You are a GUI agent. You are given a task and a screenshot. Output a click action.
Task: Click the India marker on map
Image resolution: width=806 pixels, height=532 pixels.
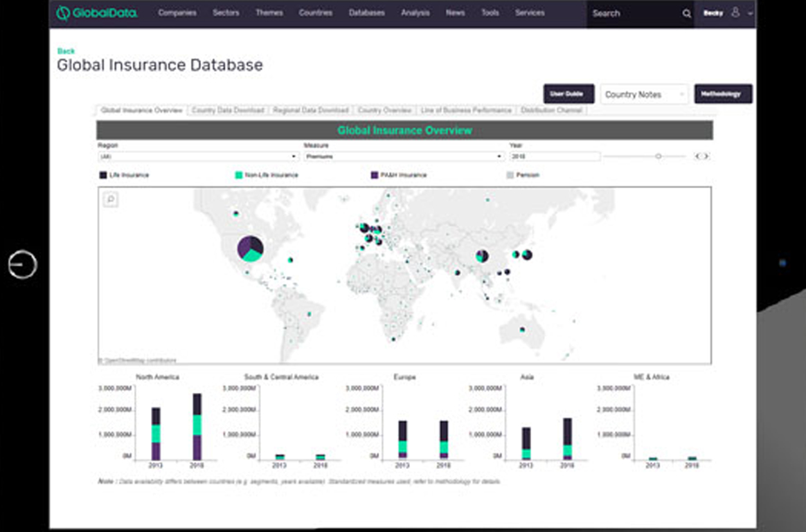tap(458, 272)
